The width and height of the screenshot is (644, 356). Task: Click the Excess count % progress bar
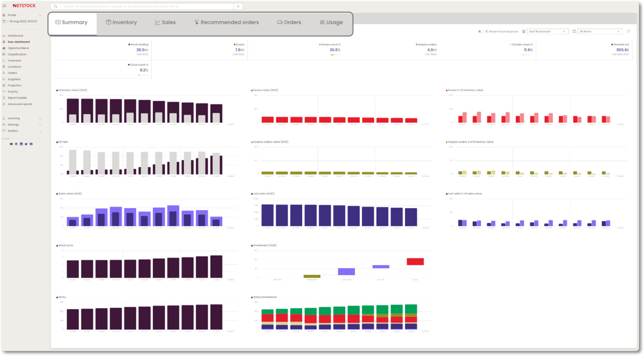tap(335, 55)
